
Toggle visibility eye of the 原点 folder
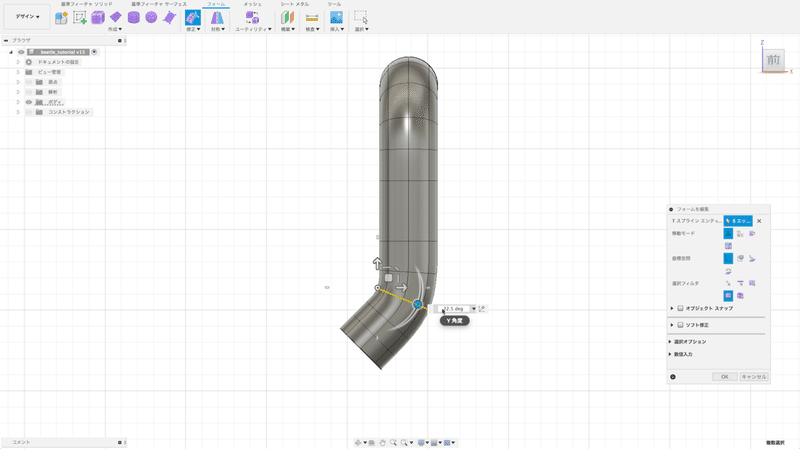[x=29, y=82]
